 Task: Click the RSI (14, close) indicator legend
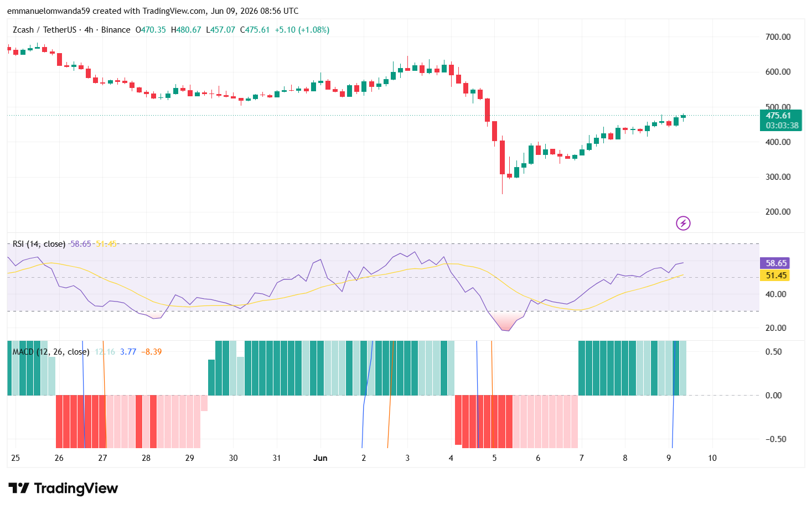point(39,243)
